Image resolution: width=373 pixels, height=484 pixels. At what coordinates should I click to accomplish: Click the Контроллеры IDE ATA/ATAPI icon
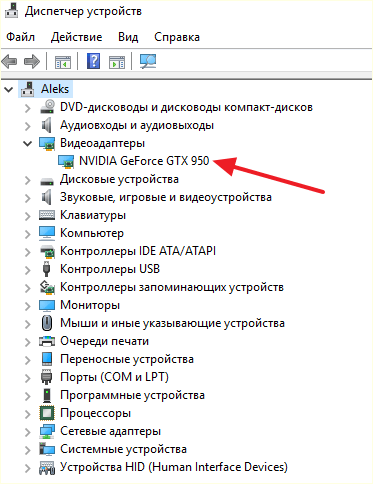coord(47,251)
